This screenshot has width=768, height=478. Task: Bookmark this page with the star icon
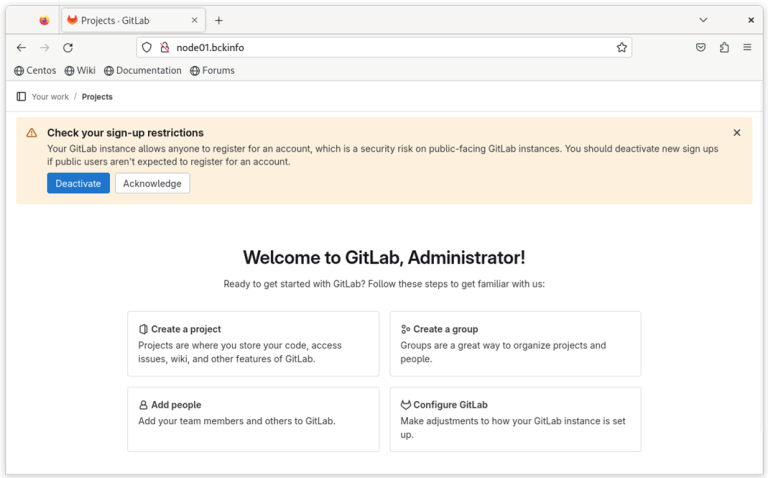(622, 48)
